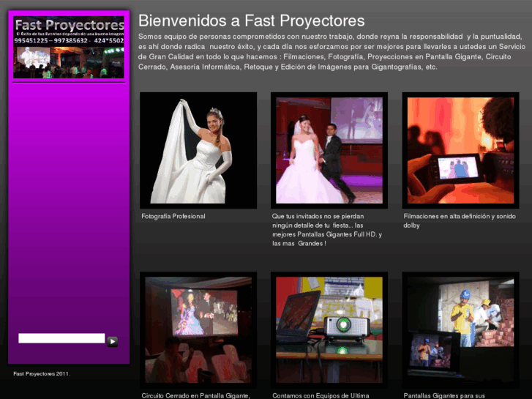Focus the sidebar search text field
Viewport: 532px width, 399px height.
point(61,338)
